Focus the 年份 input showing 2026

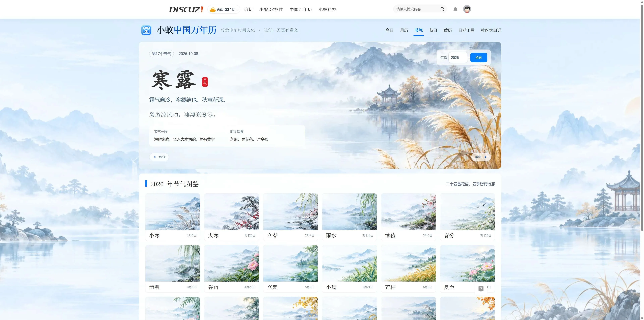(x=458, y=58)
